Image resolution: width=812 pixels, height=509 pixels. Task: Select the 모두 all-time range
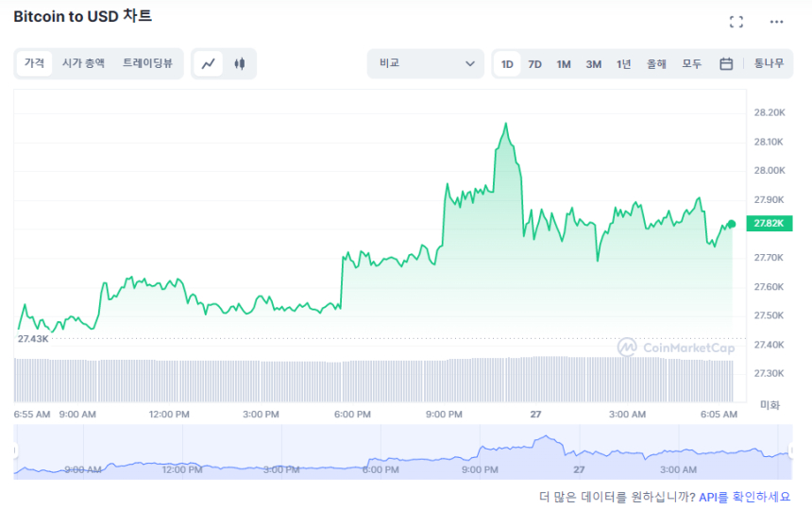[692, 64]
